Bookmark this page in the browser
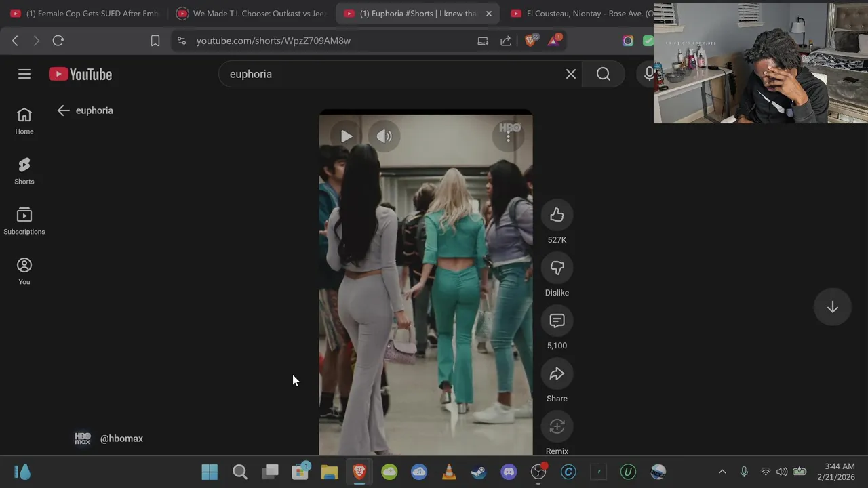Viewport: 868px width, 488px height. [155, 41]
